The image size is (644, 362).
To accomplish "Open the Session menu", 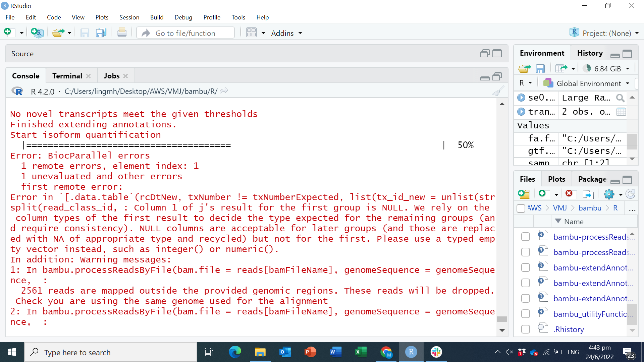I will click(129, 17).
